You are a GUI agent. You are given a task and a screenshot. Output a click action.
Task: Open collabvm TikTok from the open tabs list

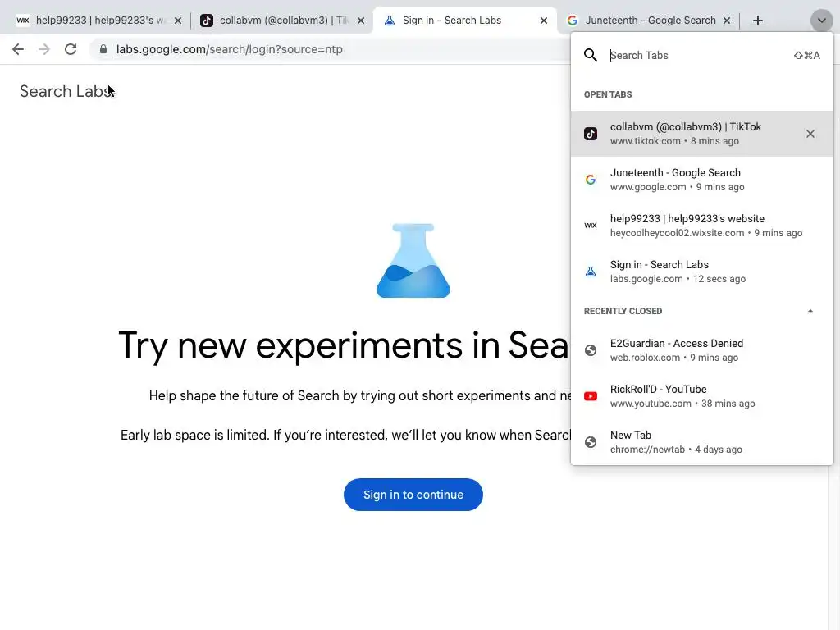702,134
